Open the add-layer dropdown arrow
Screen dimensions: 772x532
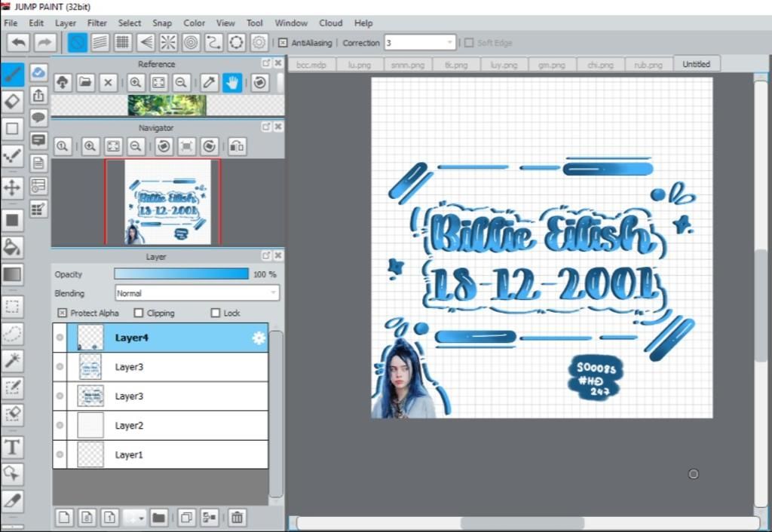coord(141,518)
